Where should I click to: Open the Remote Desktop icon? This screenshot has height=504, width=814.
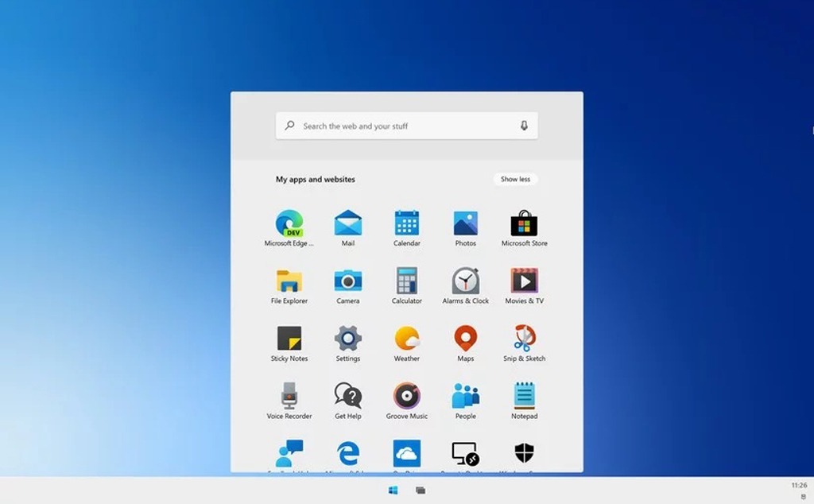click(x=465, y=456)
